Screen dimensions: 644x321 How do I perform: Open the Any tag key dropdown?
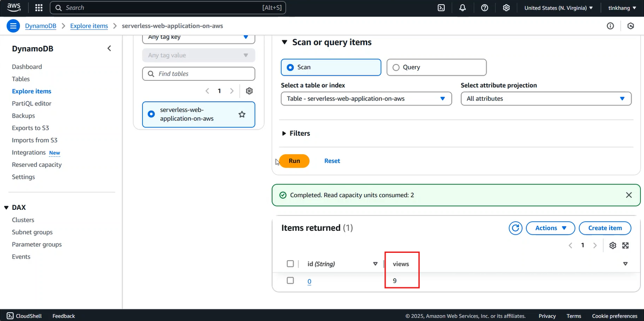pyautogui.click(x=199, y=37)
